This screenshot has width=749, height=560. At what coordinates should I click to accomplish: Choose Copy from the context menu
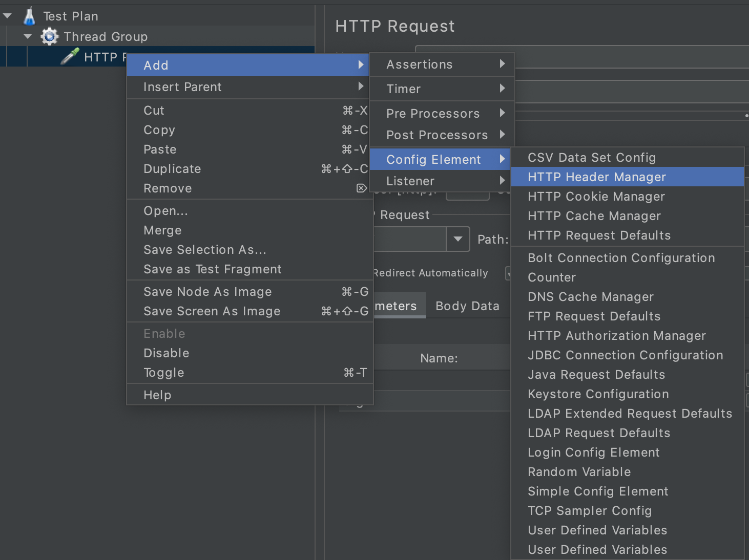tap(250, 130)
